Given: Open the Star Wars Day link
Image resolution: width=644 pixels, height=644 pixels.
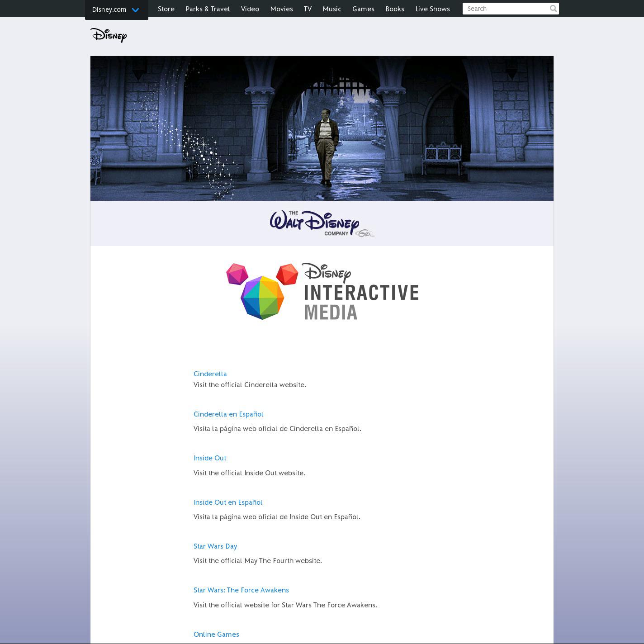Looking at the screenshot, I should [215, 546].
